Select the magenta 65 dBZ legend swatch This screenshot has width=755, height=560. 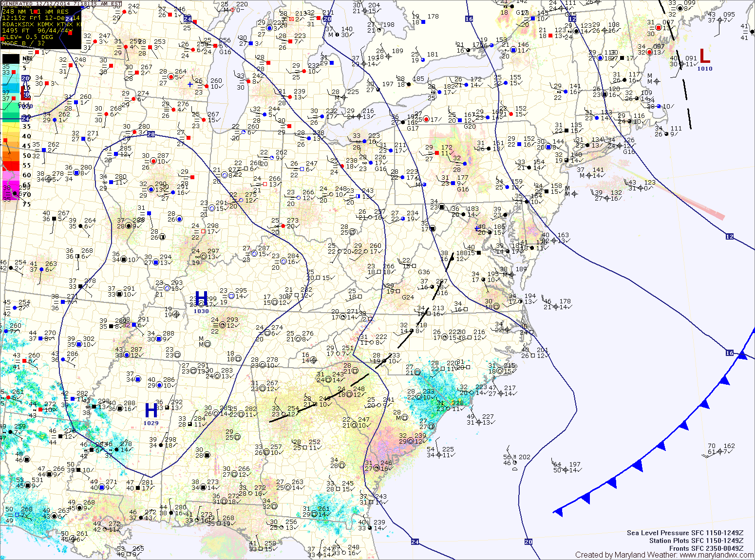[11, 185]
